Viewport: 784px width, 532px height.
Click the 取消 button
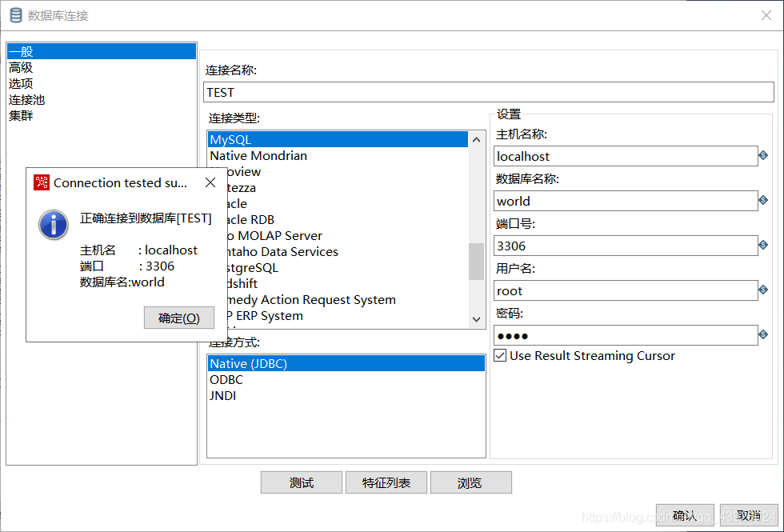tap(749, 515)
